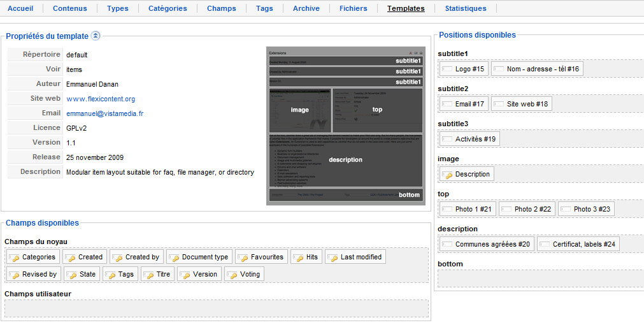Screen dimensions: 644x325
Task: Click the key icon on Hits field
Action: 299,257
